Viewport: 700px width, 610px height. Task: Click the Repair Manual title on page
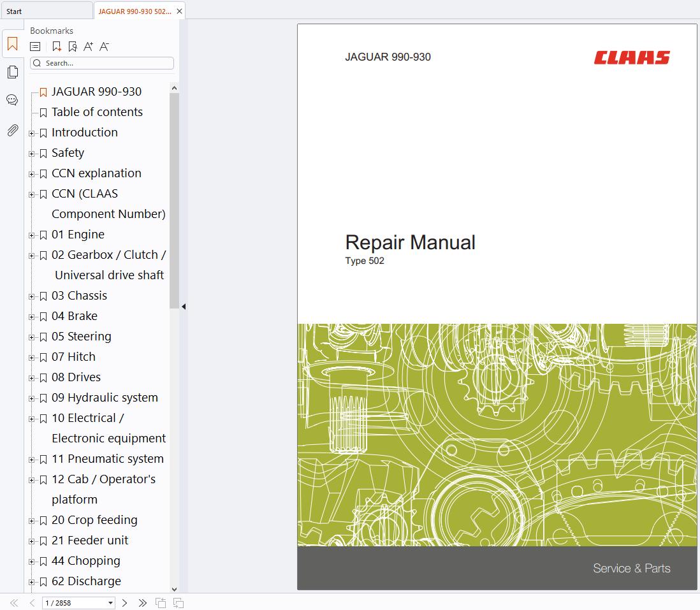[x=411, y=243]
